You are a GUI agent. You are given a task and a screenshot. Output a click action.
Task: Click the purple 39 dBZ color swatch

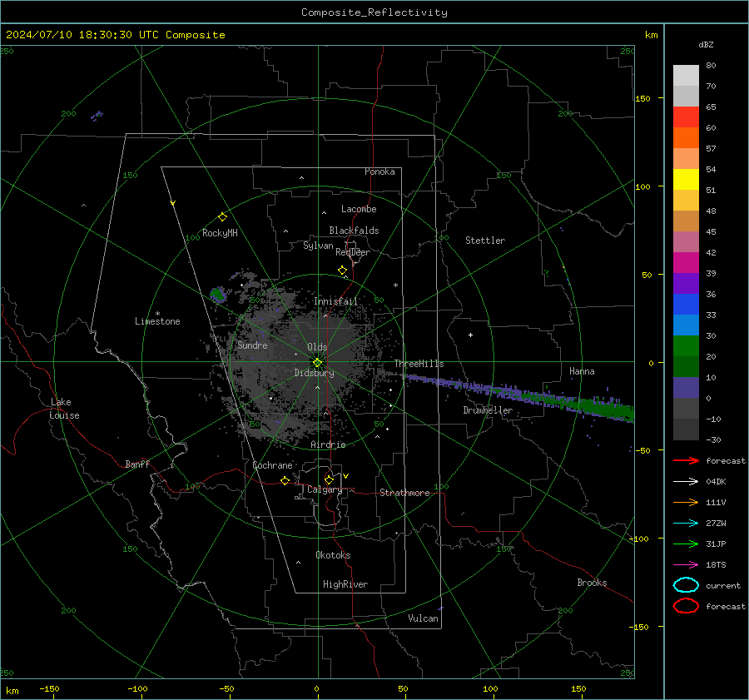686,284
